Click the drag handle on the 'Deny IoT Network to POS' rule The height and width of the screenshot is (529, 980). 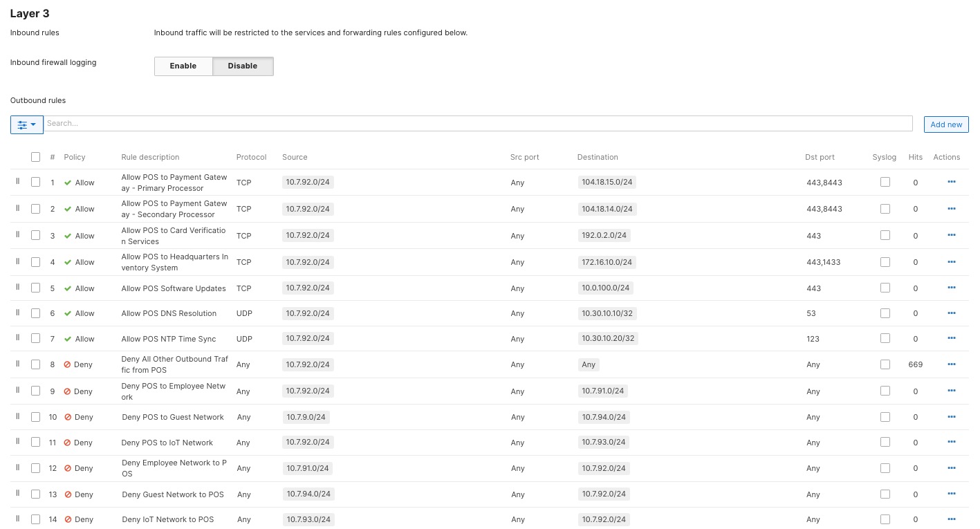pyautogui.click(x=17, y=519)
